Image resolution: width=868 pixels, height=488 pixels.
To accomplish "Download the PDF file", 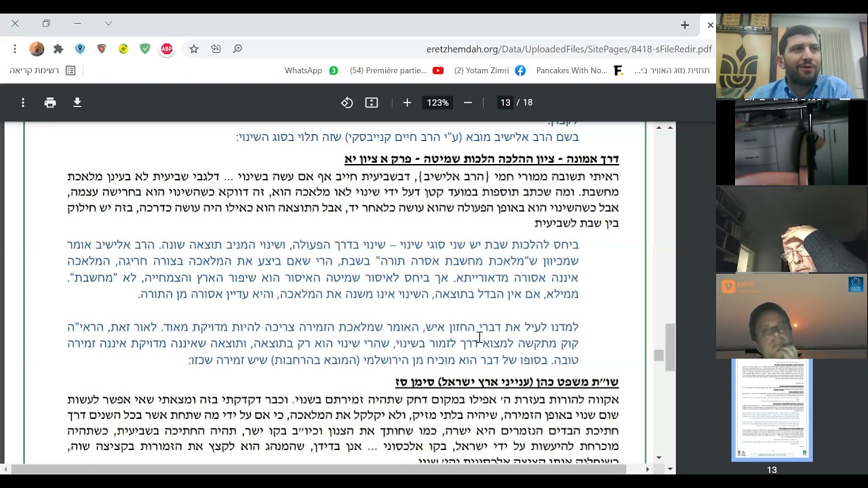I will 77,102.
